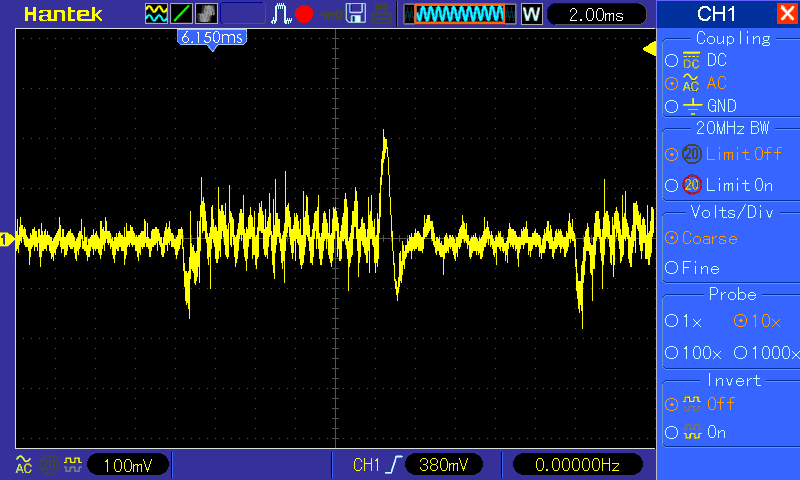Click the 6.150ms trigger position marker
This screenshot has height=480, width=800.
pos(212,39)
